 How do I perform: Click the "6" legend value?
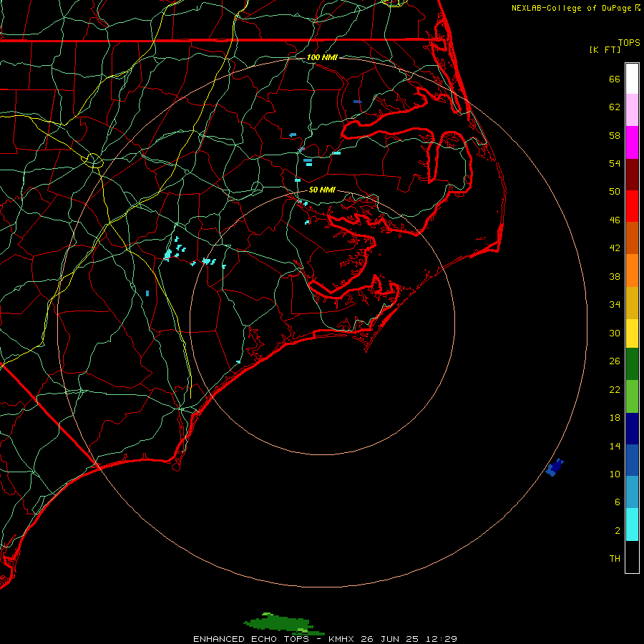618,502
